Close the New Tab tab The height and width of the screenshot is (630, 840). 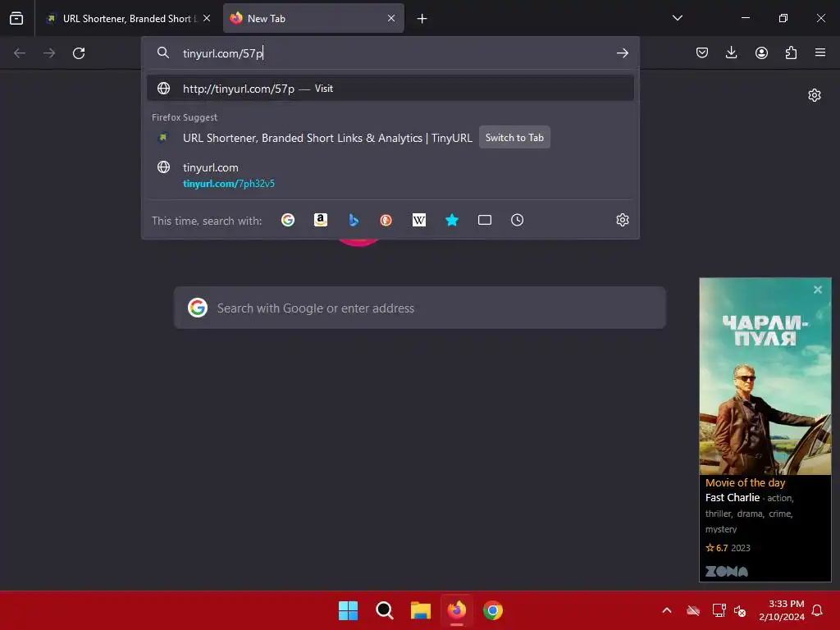[391, 18]
